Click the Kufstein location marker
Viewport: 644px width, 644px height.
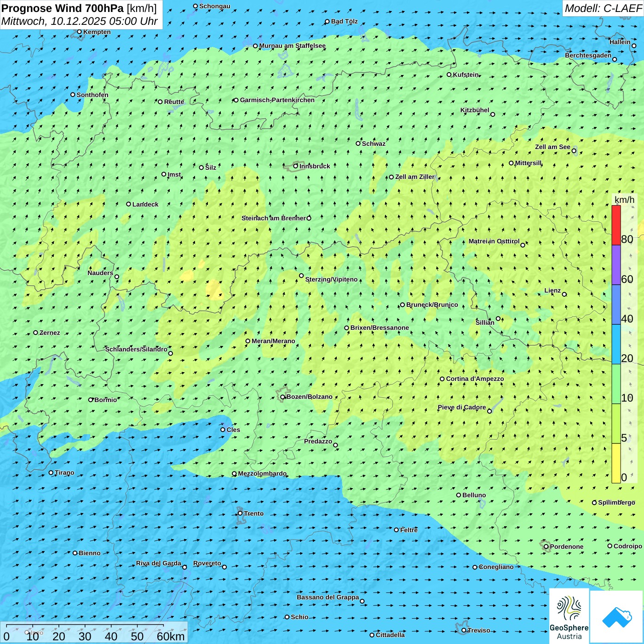click(x=449, y=75)
